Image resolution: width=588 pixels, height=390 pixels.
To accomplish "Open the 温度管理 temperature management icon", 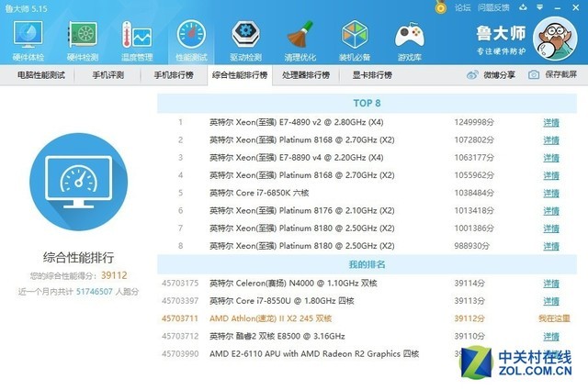I will 137,40.
